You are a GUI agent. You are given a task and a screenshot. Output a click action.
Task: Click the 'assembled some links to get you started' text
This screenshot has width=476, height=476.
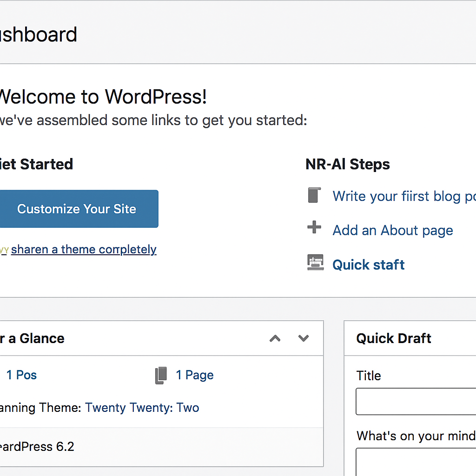[172, 120]
